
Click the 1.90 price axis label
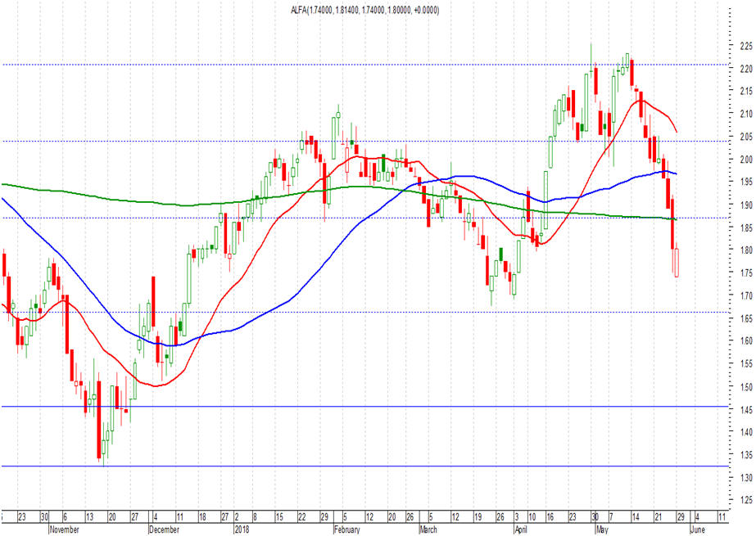746,205
